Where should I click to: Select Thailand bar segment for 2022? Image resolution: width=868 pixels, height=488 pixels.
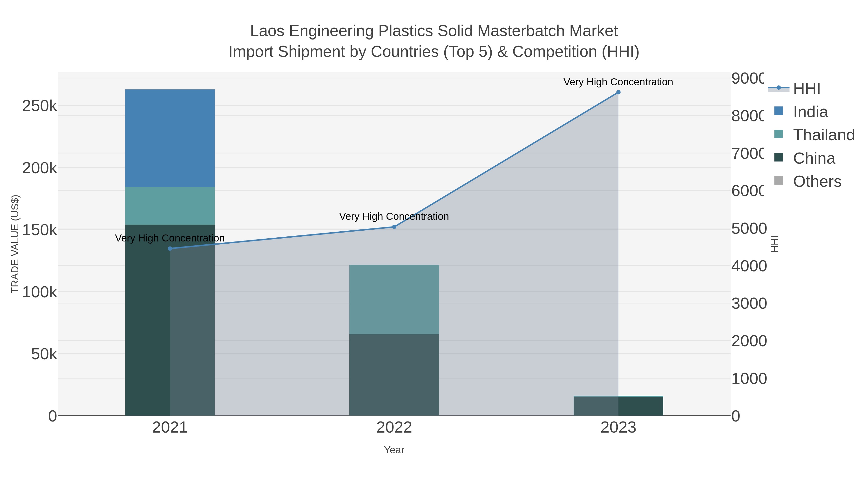tap(394, 299)
